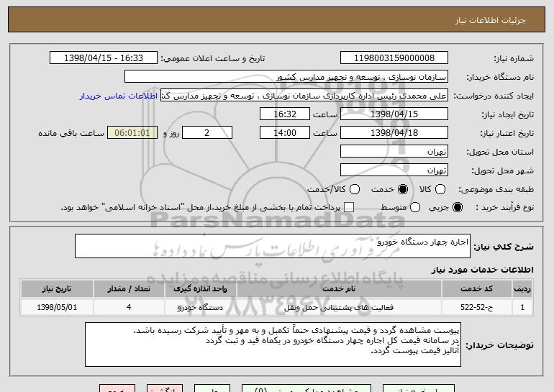
Task: Click the validity time field 14:00
Action: [x=285, y=133]
